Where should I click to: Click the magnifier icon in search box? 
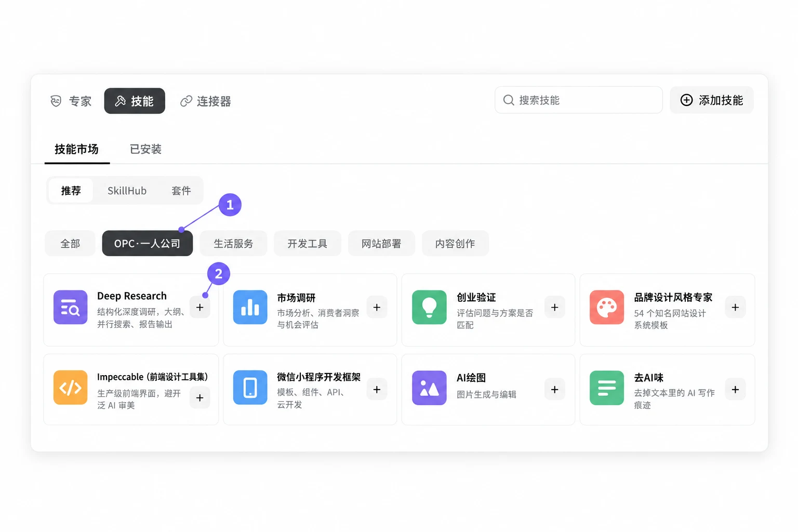tap(509, 100)
